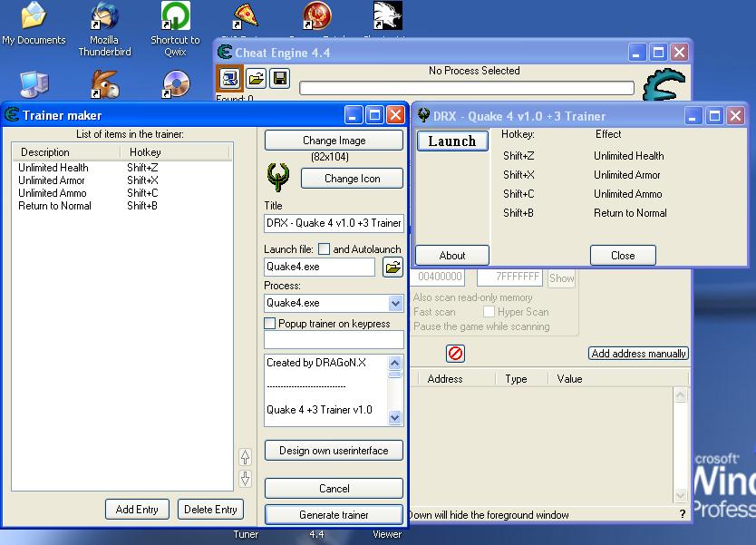Enable the 'and Autolaunch' checkbox
The image size is (756, 545).
[x=325, y=249]
